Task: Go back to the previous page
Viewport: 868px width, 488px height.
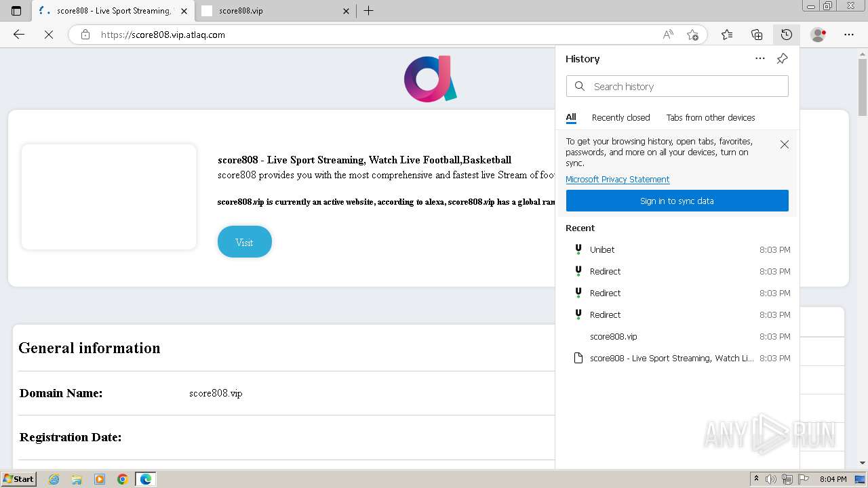Action: 19,35
